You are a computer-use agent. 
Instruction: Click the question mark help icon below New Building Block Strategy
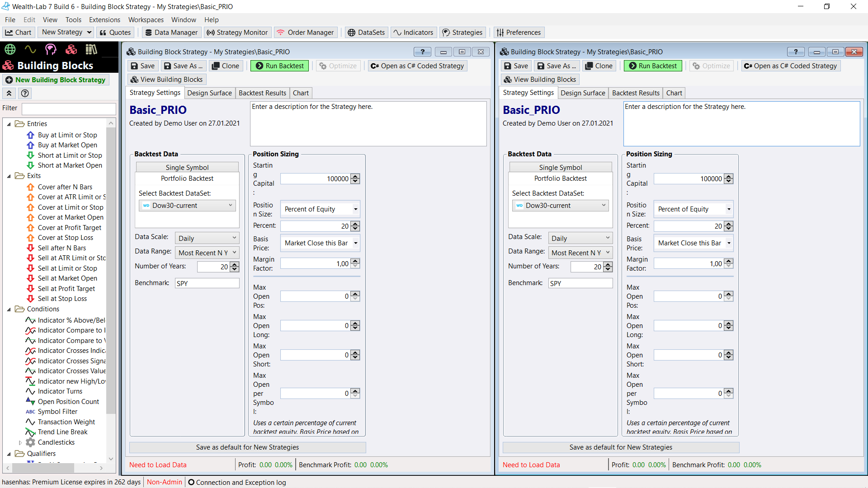(25, 93)
